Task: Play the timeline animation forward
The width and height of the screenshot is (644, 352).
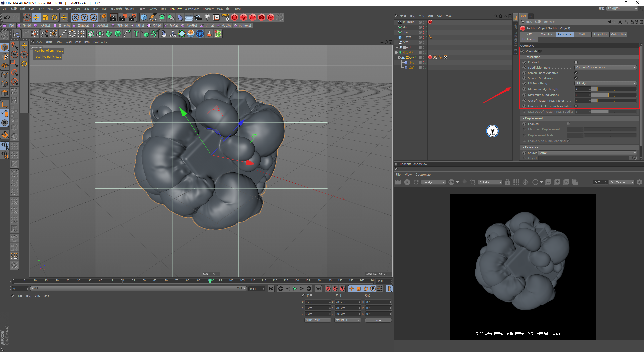Action: (x=295, y=289)
